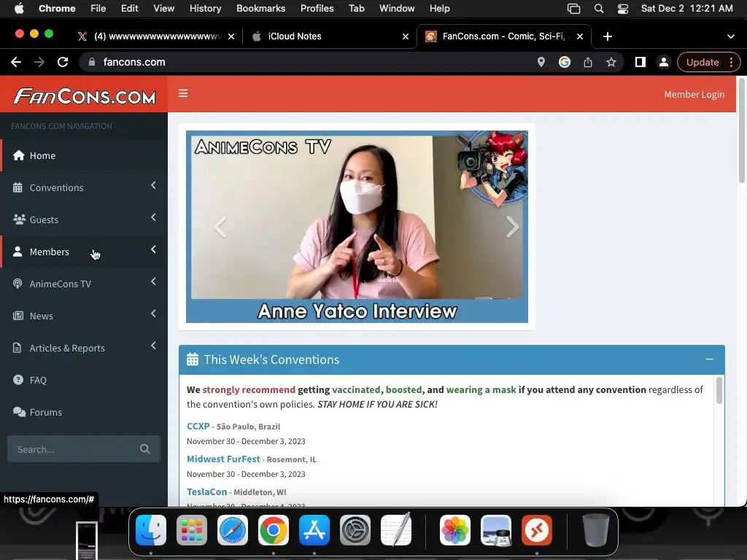Open the Chrome History menu
Viewport: 747px width, 560px height.
pos(205,9)
